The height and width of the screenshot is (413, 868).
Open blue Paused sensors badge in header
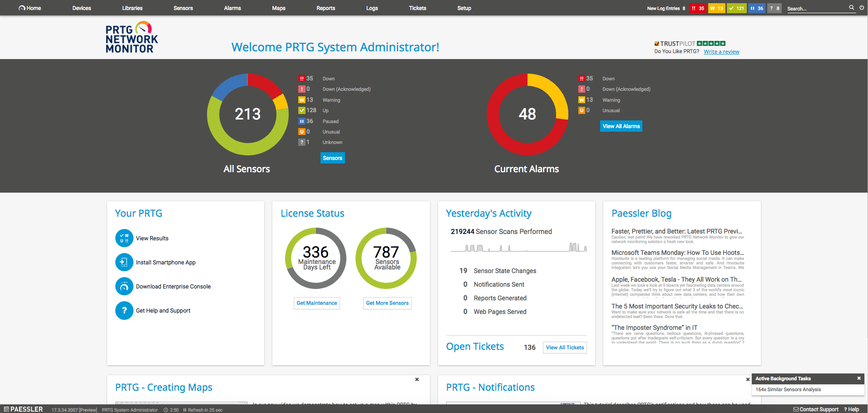(x=757, y=8)
